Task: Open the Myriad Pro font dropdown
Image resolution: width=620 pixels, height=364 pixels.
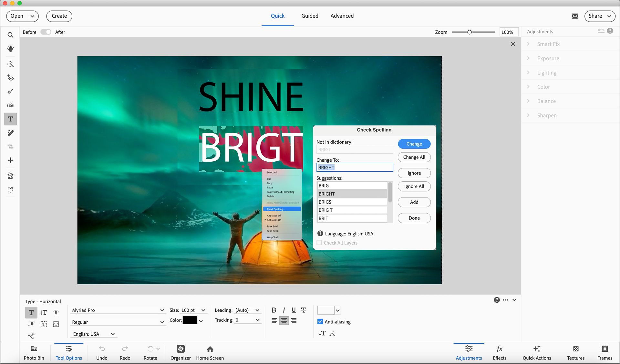Action: pos(118,310)
